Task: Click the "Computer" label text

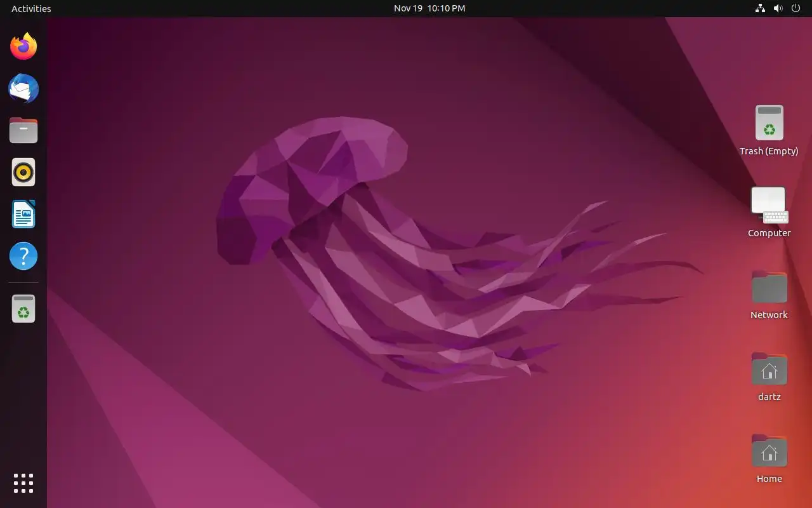Action: (769, 233)
